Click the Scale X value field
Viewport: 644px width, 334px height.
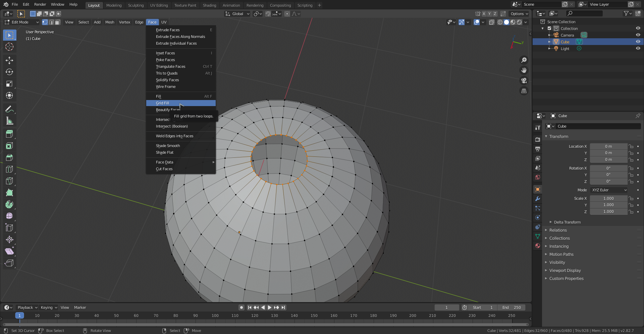click(608, 198)
